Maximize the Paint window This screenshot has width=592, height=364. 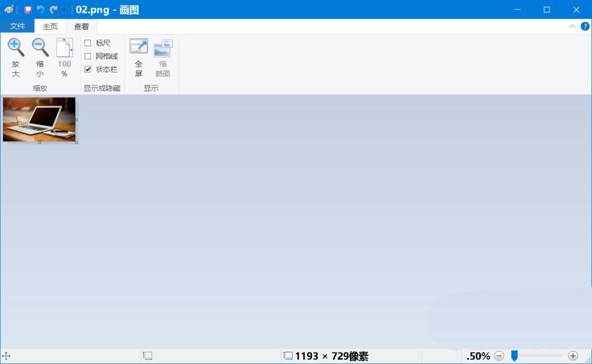[546, 9]
